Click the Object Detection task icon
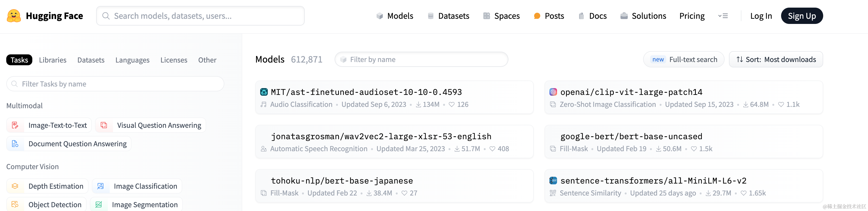 point(15,204)
